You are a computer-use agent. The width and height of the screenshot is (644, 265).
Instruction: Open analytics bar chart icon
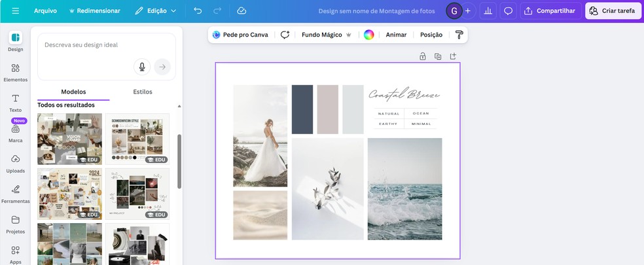pyautogui.click(x=488, y=11)
